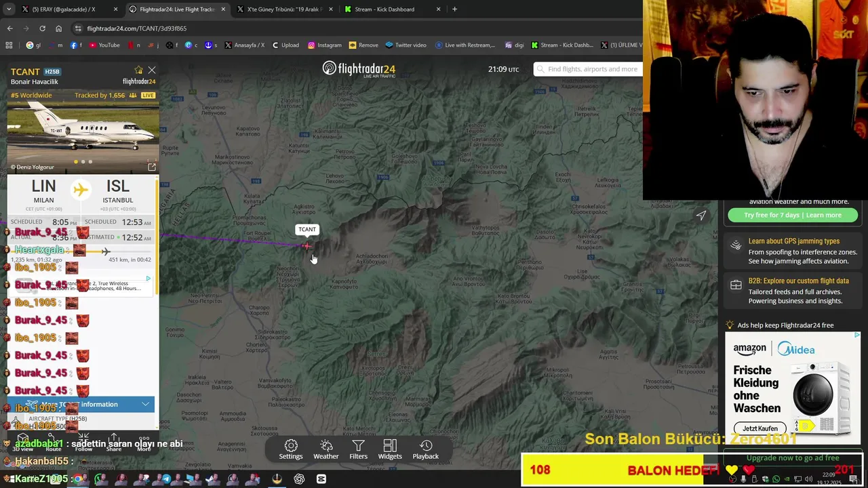
Task: Open 'B2B: Explore our custom flight data' link
Action: pyautogui.click(x=798, y=281)
